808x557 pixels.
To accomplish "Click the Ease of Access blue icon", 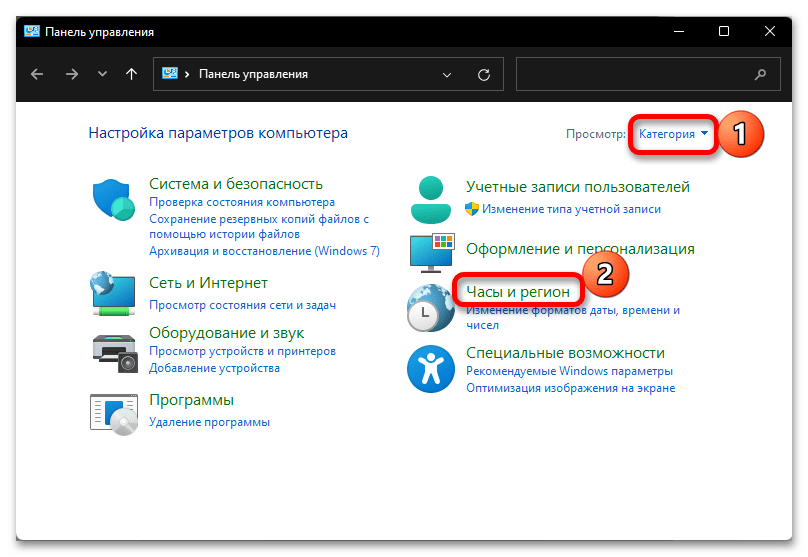I will [431, 369].
